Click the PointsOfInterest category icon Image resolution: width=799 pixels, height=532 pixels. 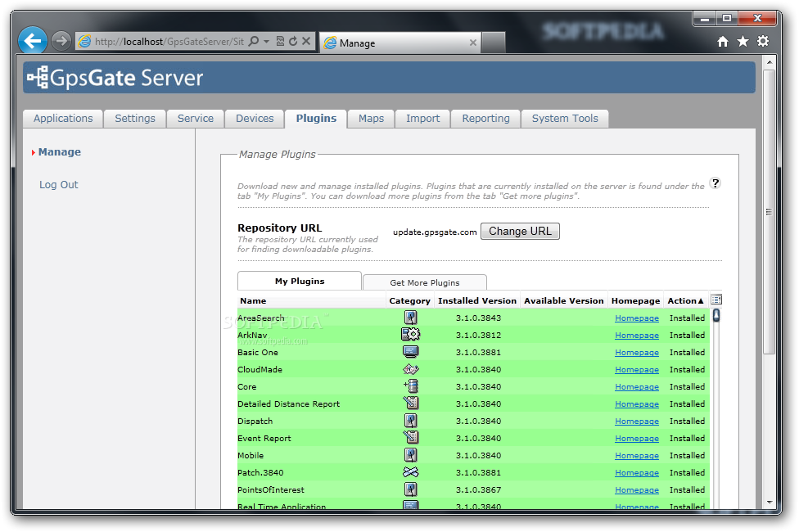[411, 489]
